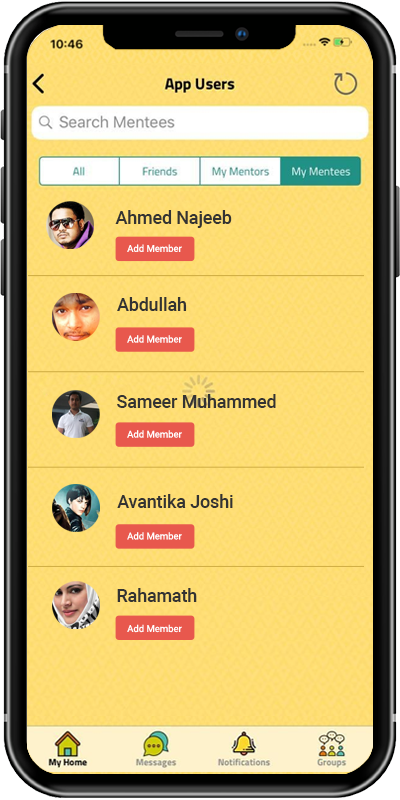Tap the search magnifier icon
This screenshot has height=800, width=400.
pos(45,122)
